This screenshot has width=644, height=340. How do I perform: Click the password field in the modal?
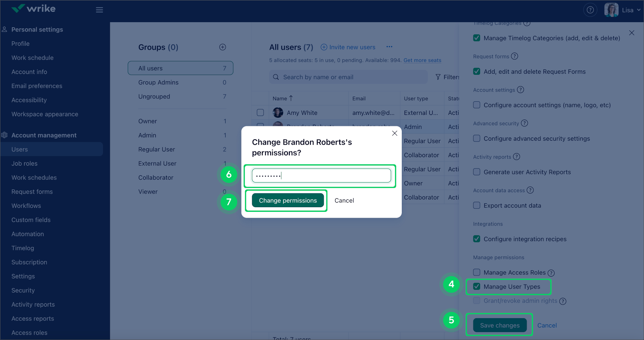(x=320, y=175)
